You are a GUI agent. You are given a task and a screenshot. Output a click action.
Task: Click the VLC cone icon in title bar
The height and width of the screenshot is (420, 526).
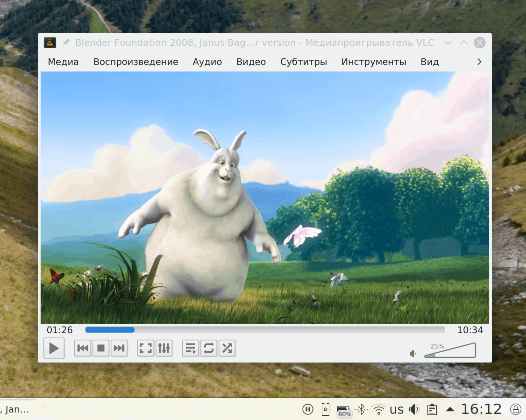click(50, 43)
